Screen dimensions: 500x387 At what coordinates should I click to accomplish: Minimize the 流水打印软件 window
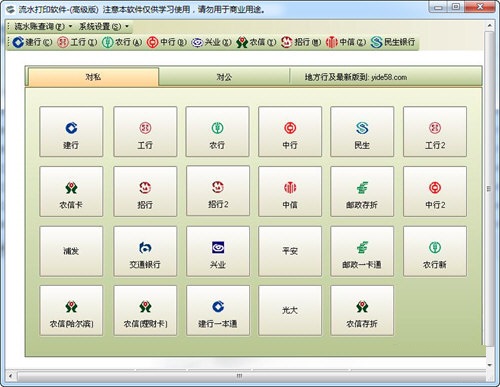(x=439, y=7)
